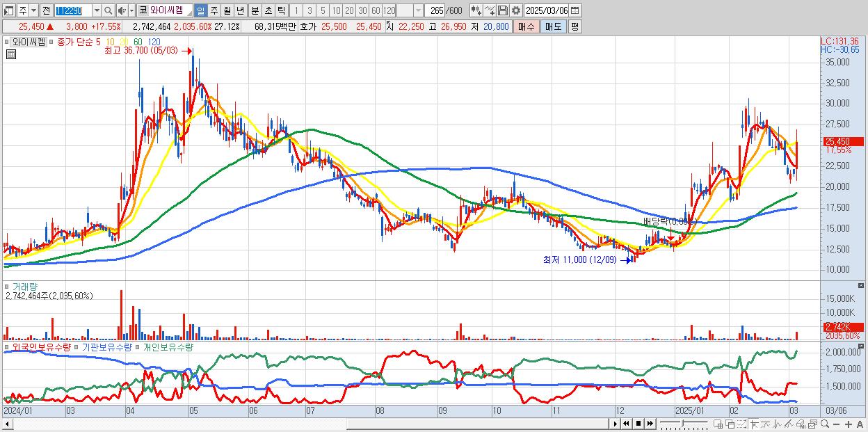Select the 년 yearly period toggle
This screenshot has height=432, width=868.
coord(240,10)
